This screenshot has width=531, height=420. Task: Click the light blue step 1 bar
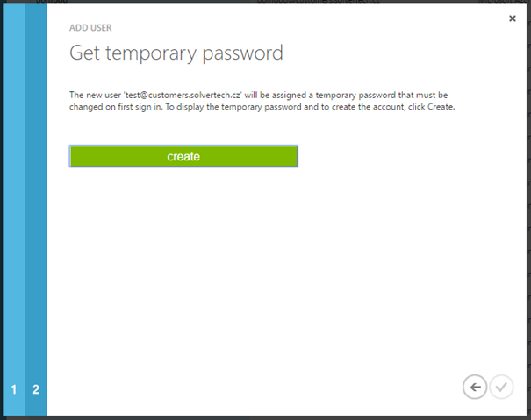(x=14, y=210)
